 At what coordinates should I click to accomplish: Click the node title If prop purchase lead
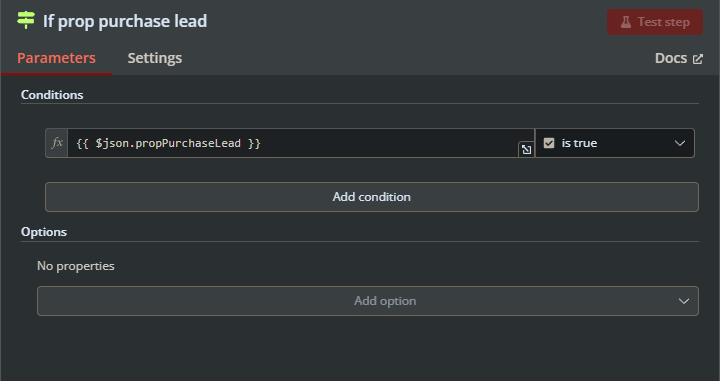125,22
